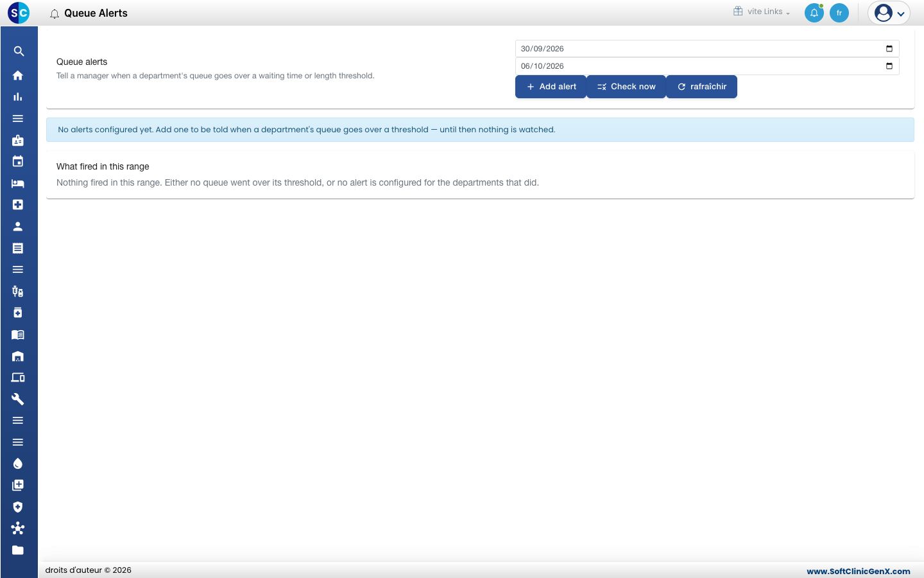Open calendar picker for 06/10/2026 date

(889, 66)
